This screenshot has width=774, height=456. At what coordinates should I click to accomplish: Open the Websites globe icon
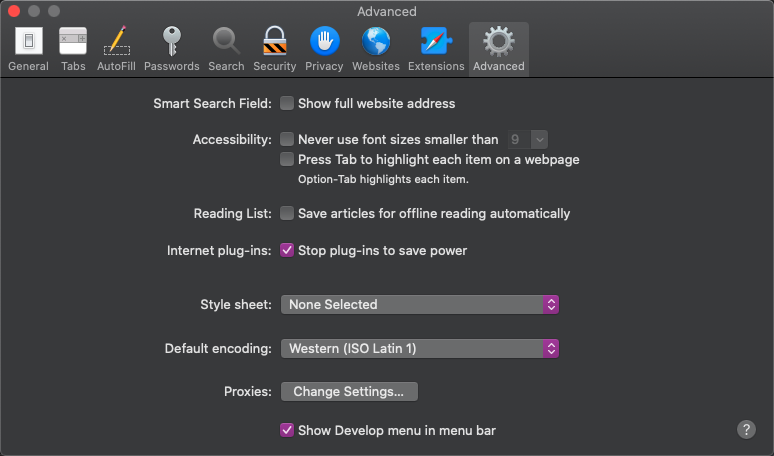point(376,42)
